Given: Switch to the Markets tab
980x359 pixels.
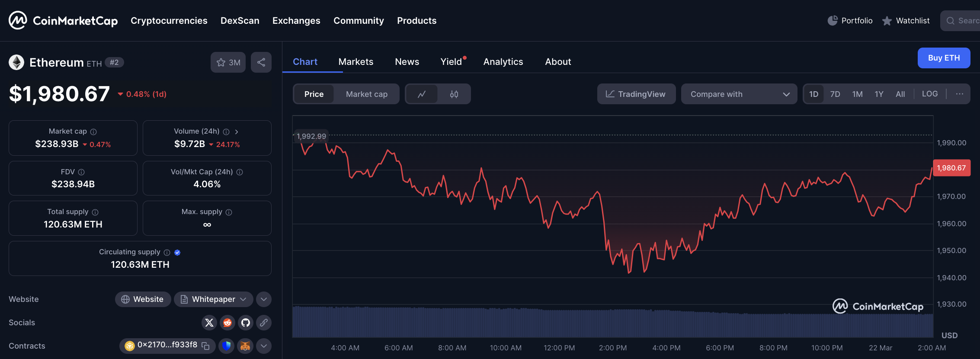Looking at the screenshot, I should tap(356, 61).
